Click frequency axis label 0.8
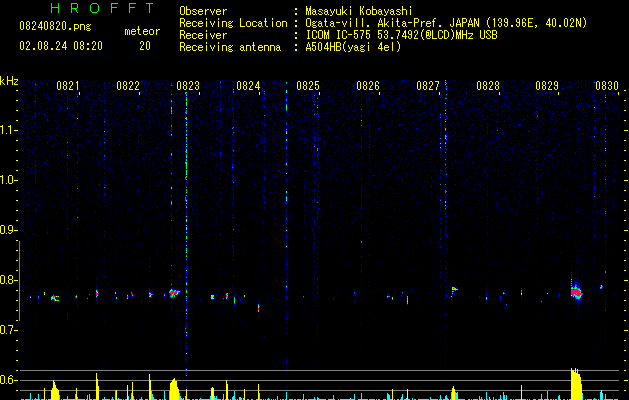629x400 pixels. coord(8,280)
